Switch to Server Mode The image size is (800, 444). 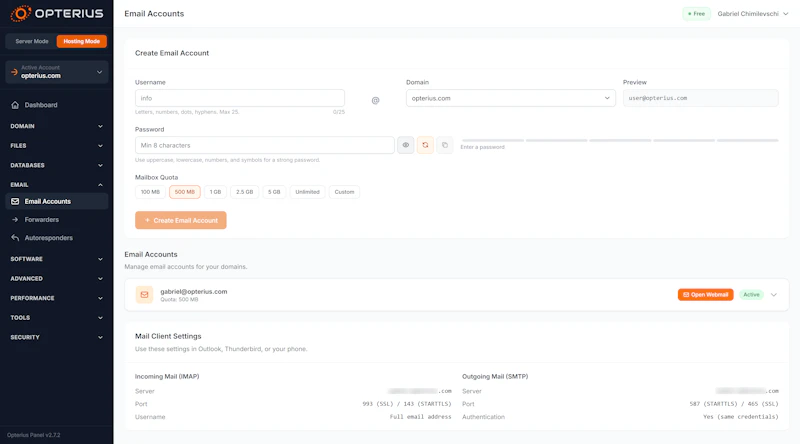point(32,41)
